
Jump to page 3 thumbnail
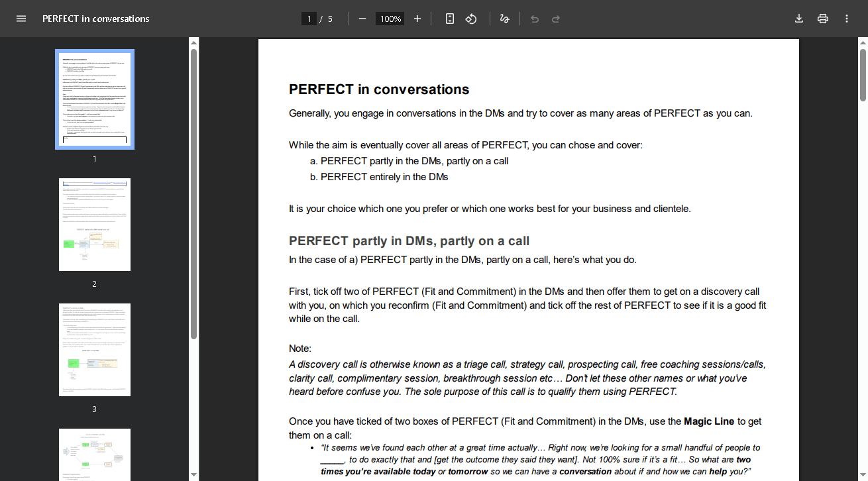click(x=95, y=350)
